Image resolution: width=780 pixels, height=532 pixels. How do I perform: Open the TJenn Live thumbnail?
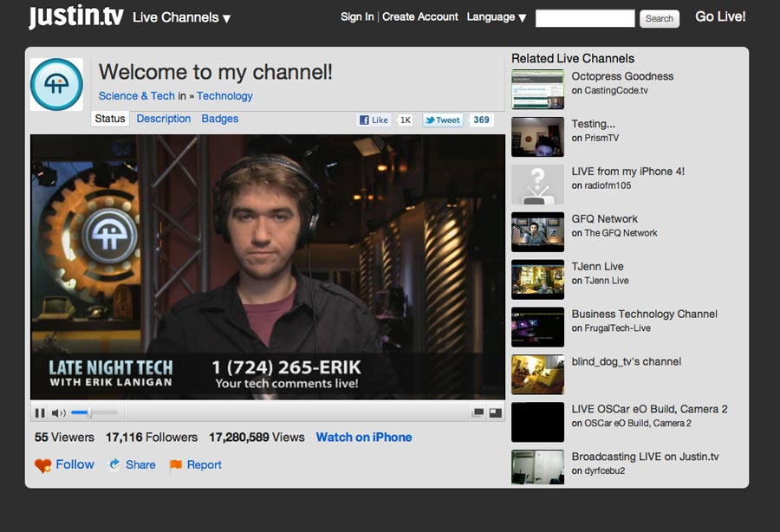pos(537,279)
